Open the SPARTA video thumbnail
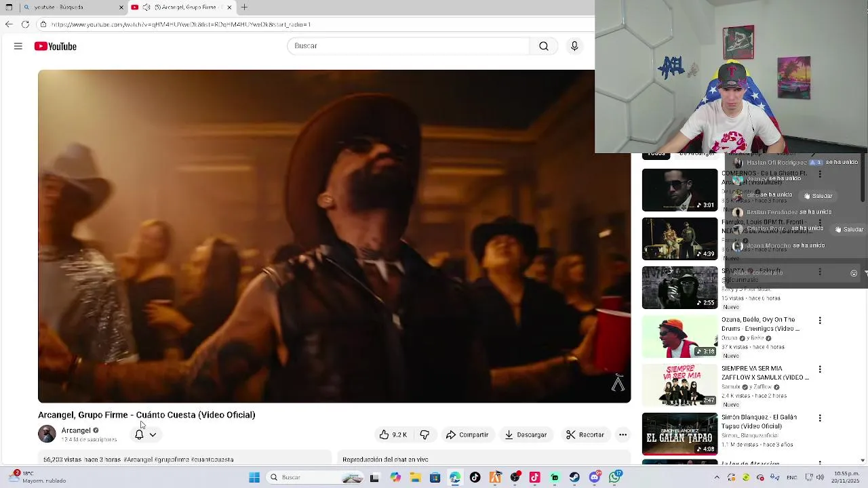 point(679,287)
